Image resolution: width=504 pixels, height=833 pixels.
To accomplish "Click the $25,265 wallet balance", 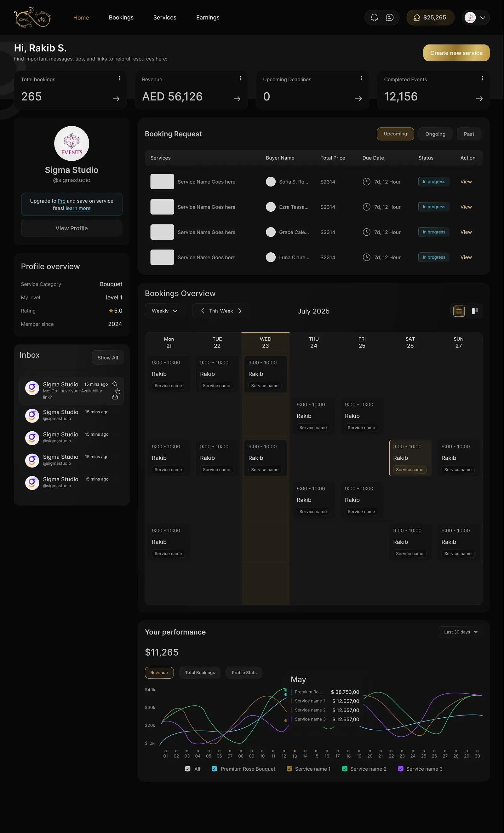I will pos(430,18).
